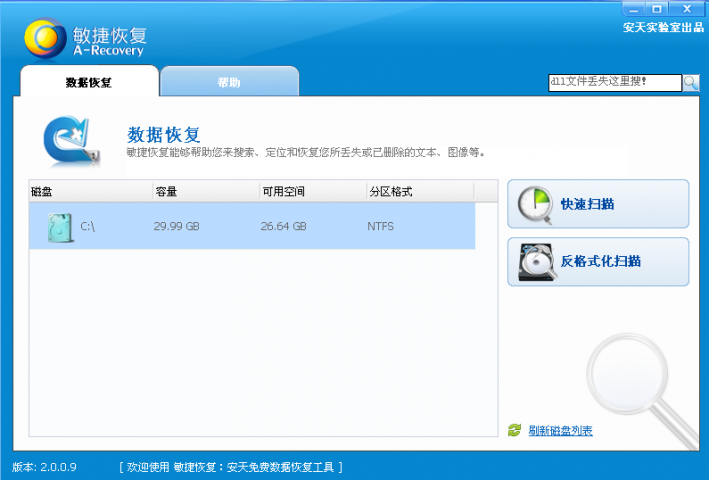Switch to the 数据恢复 tab

coord(89,82)
